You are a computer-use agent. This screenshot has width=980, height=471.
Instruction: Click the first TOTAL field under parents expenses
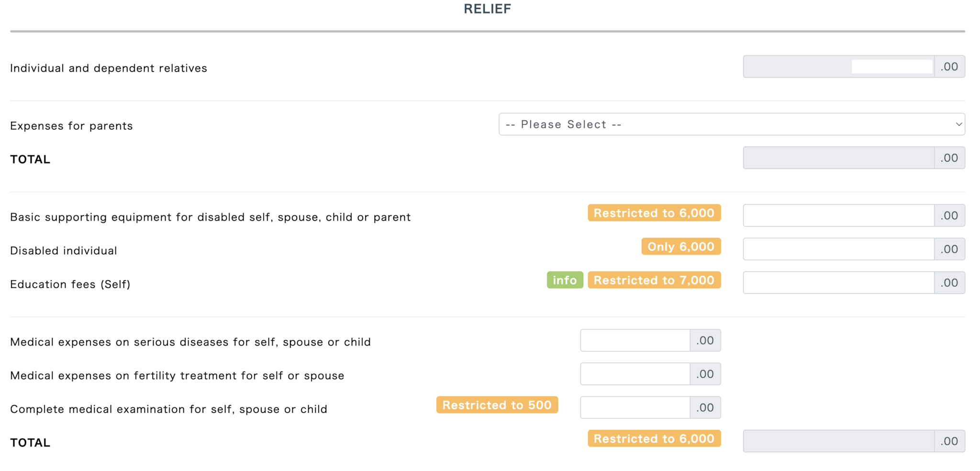838,158
